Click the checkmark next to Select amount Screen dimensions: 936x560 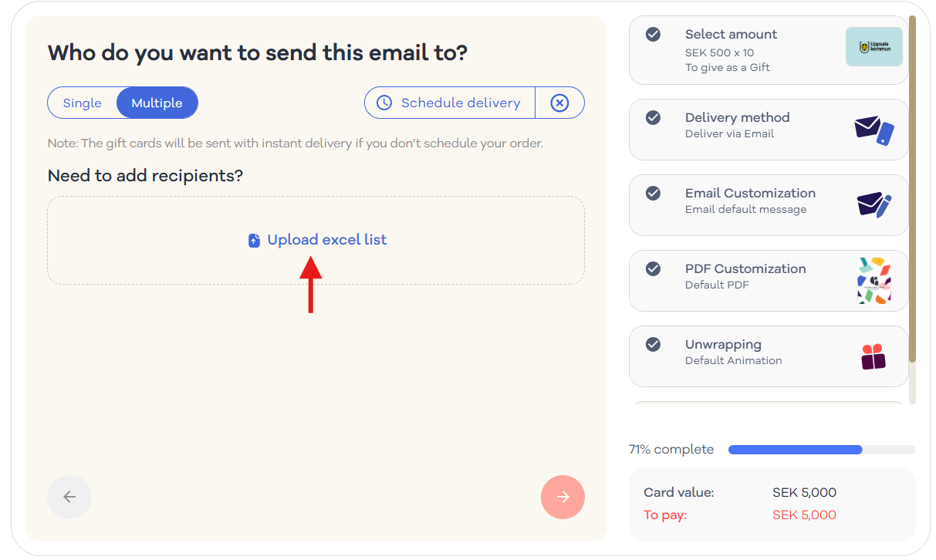(x=653, y=35)
